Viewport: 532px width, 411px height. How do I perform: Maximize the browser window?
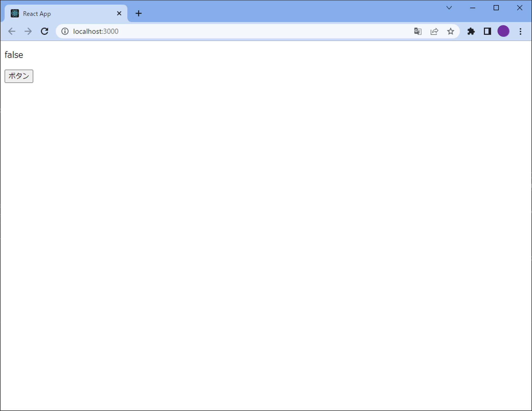pos(496,8)
